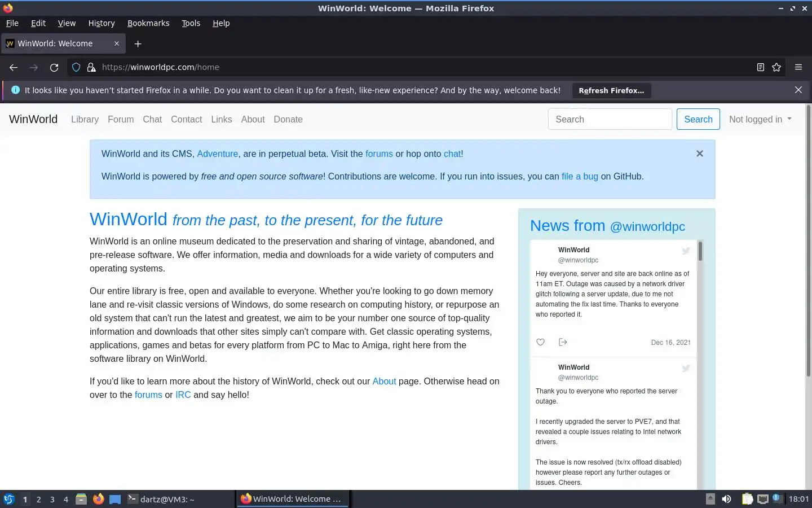
Task: Open Firefox hamburger application menu
Action: [x=798, y=67]
